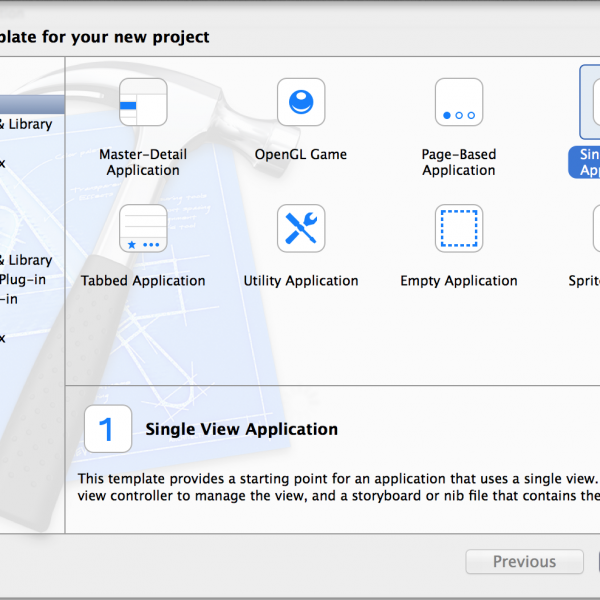
Task: Click the 'Page-Based Application' label
Action: [459, 162]
